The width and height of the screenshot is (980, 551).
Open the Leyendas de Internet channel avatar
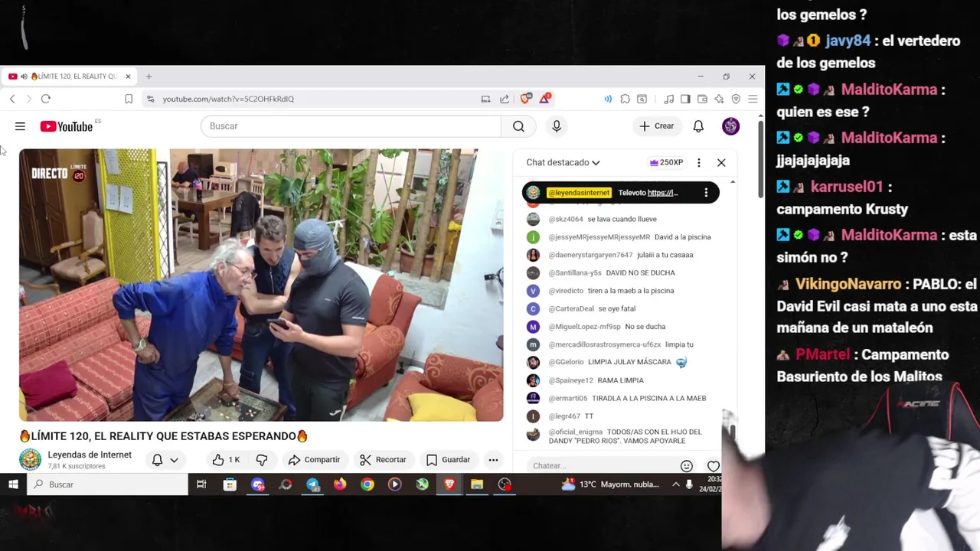30,459
